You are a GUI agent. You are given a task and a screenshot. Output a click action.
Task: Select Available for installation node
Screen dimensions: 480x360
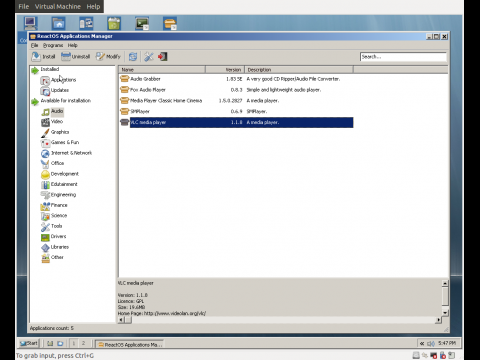[66, 101]
